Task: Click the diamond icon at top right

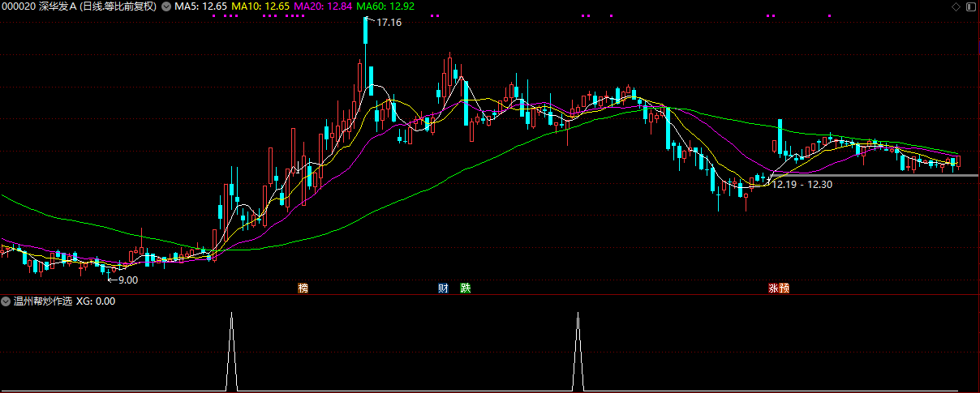Action: click(x=956, y=6)
